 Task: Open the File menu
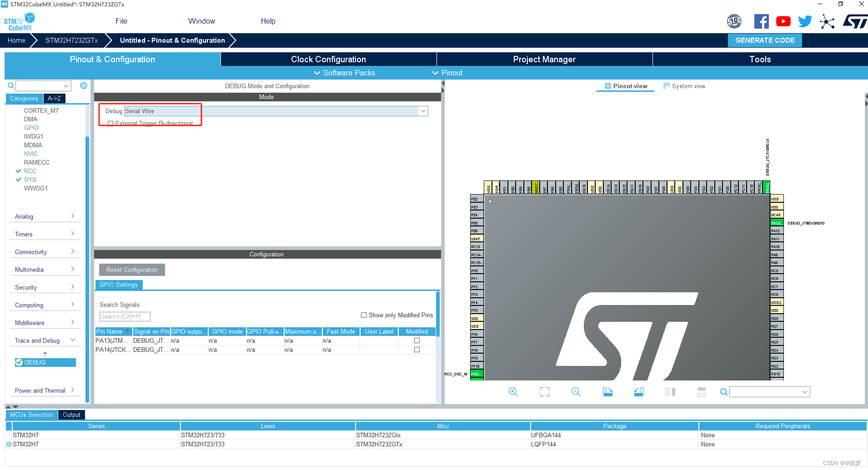click(x=121, y=21)
